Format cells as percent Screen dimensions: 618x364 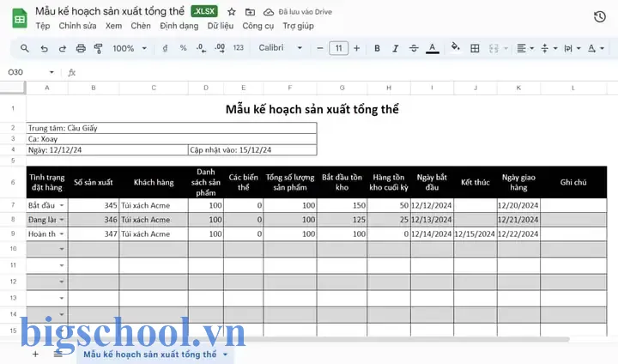point(184,48)
